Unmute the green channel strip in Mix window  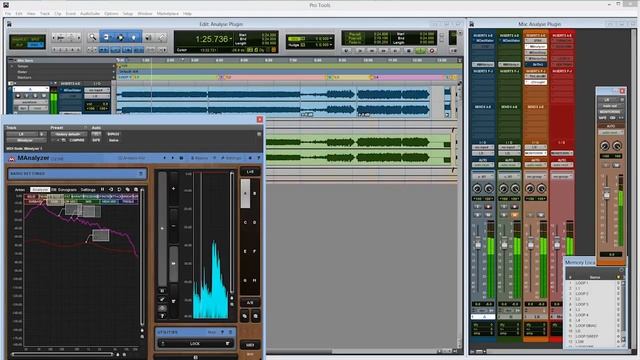pyautogui.click(x=515, y=215)
